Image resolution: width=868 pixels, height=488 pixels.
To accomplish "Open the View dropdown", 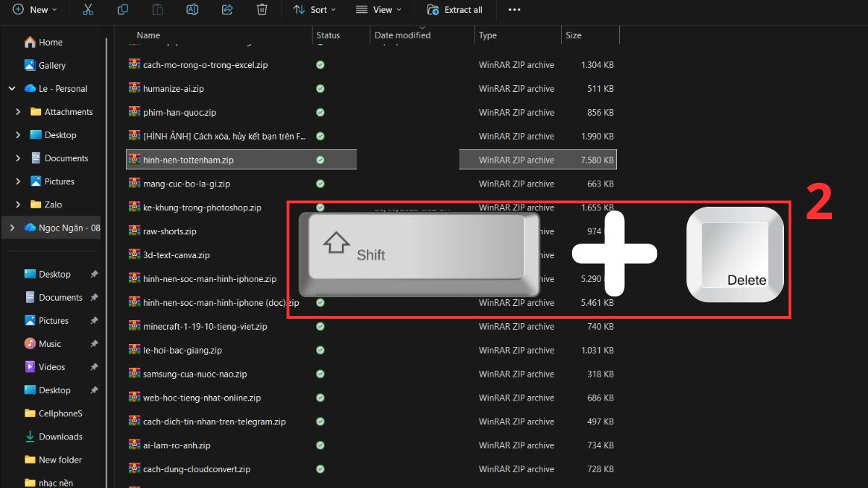I will [378, 9].
